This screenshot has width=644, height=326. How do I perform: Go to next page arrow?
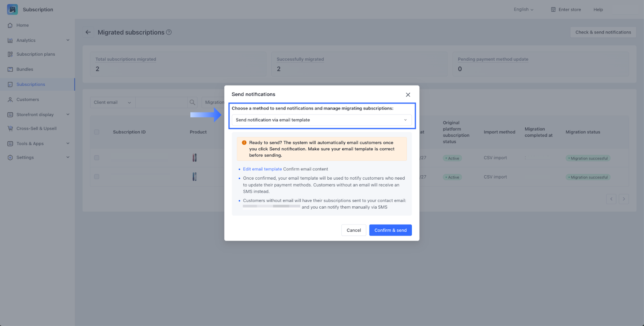click(x=624, y=199)
